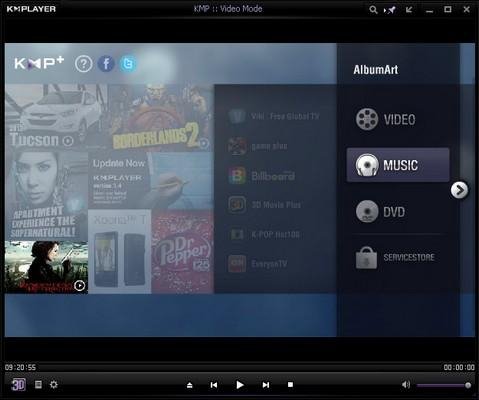Open the Xperia T phone ad
479x400 pixels.
[119, 252]
